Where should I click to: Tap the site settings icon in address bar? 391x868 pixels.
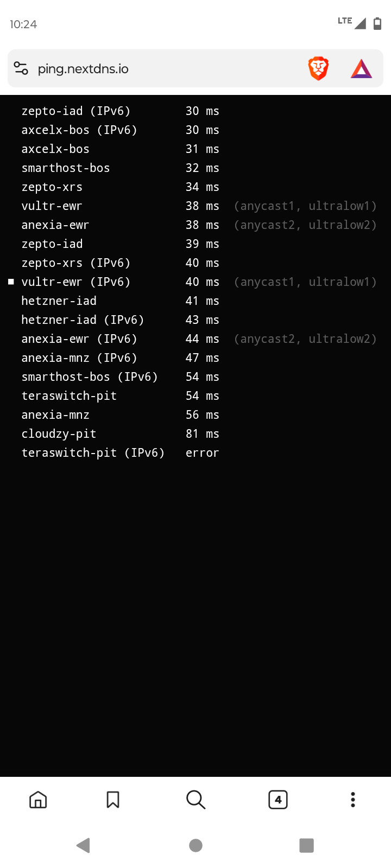click(21, 69)
